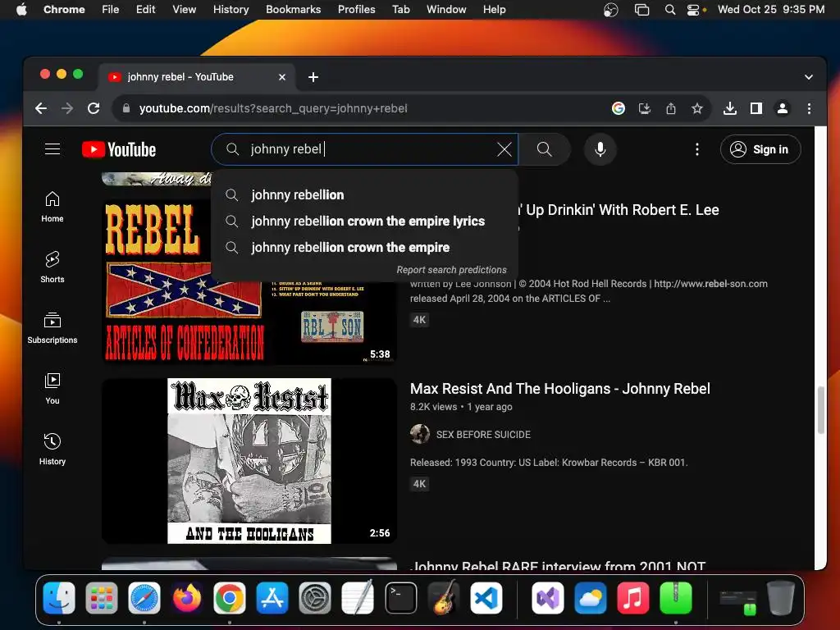Open the Chrome profile icon

pyautogui.click(x=782, y=109)
